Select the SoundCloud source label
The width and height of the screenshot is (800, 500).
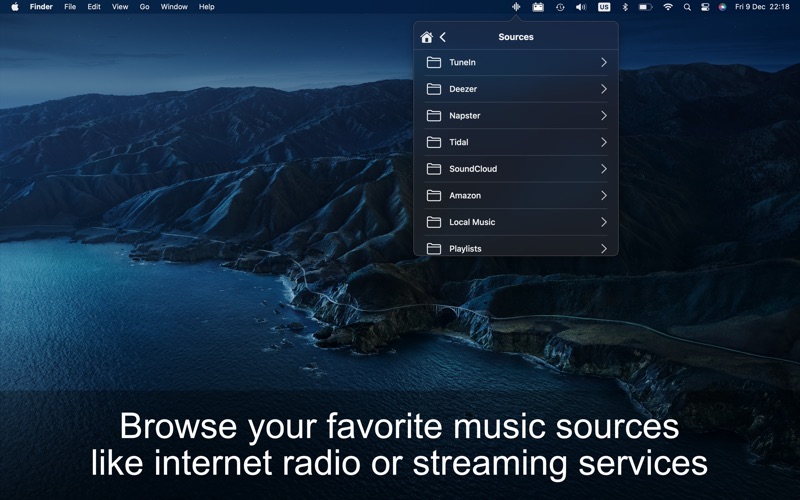473,168
